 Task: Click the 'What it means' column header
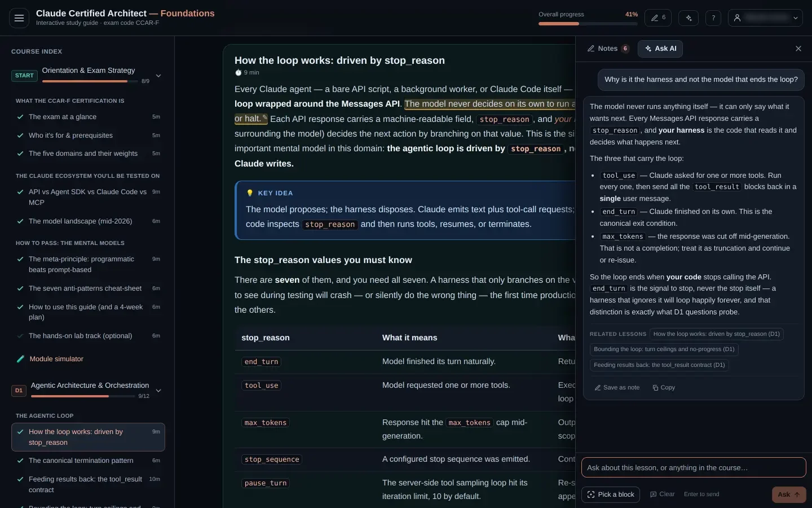[x=410, y=338]
